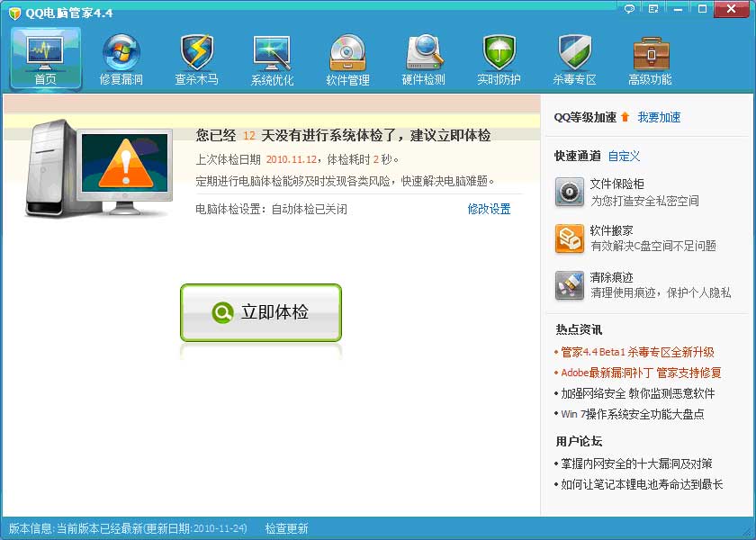Image resolution: width=756 pixels, height=540 pixels.
Task: Open the title bar menu icon next to minimize
Action: 653,9
